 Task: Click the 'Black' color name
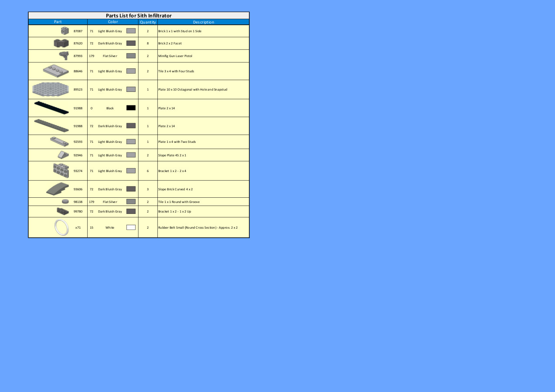[x=110, y=108]
